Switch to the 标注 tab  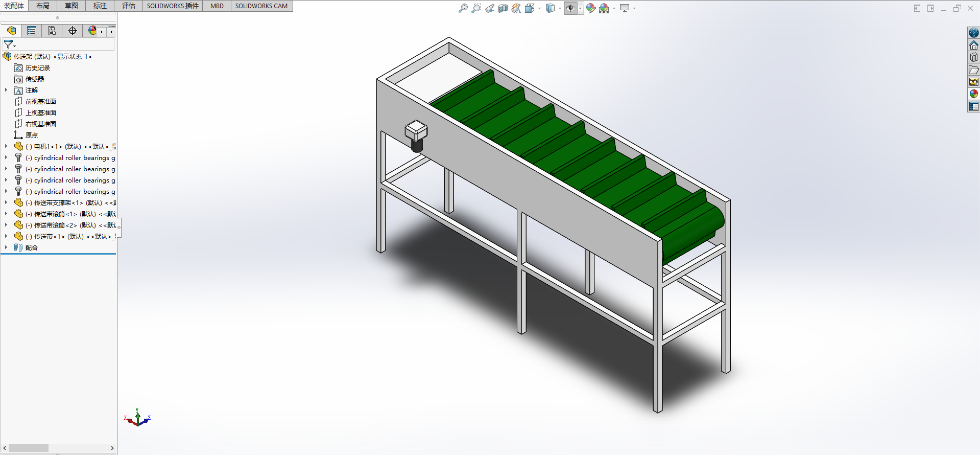(100, 6)
